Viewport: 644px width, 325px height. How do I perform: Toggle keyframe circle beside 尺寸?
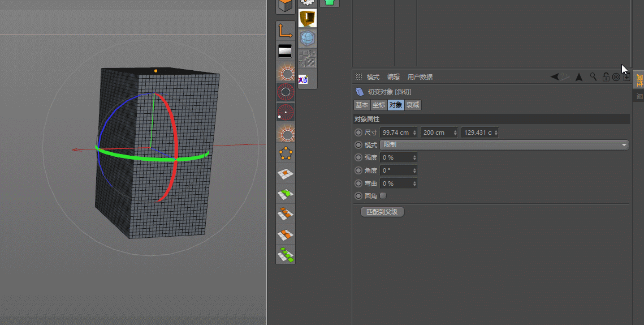pos(358,132)
